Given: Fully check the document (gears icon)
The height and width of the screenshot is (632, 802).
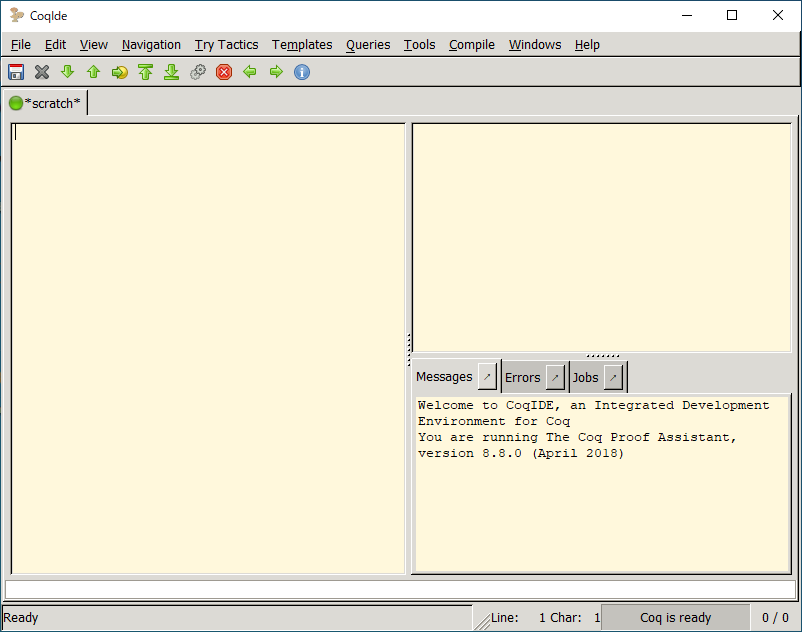Looking at the screenshot, I should tap(197, 71).
